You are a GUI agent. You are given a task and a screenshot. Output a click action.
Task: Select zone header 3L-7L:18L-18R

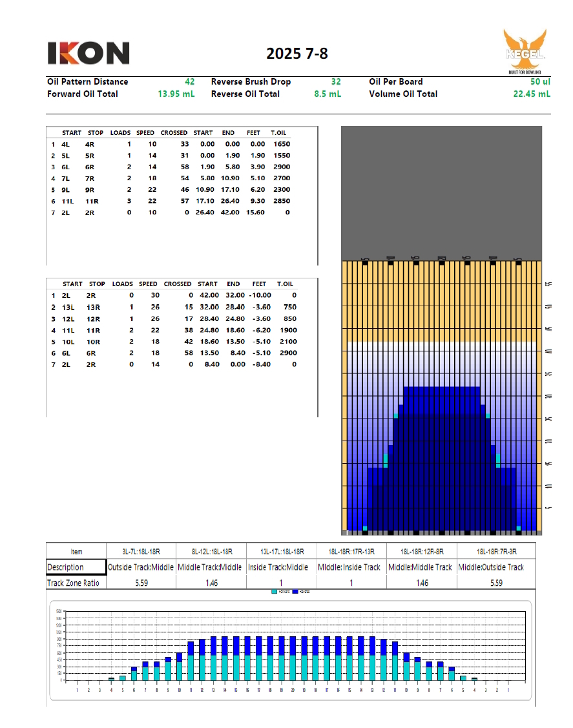click(x=141, y=552)
